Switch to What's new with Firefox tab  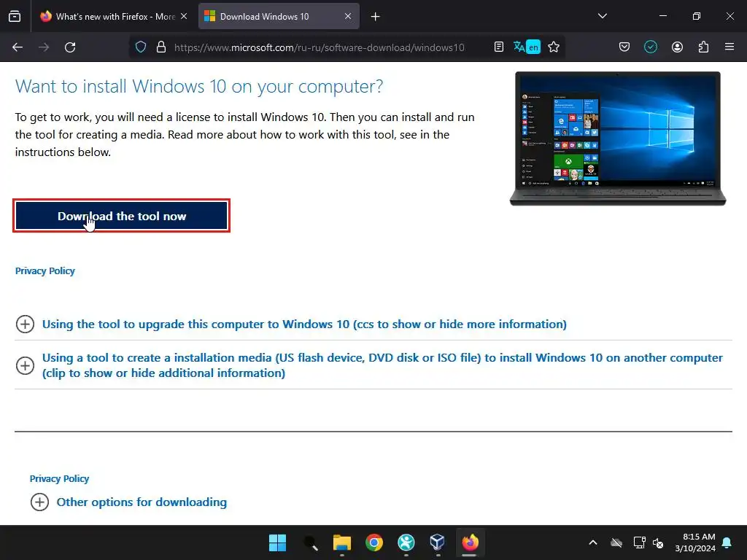115,17
